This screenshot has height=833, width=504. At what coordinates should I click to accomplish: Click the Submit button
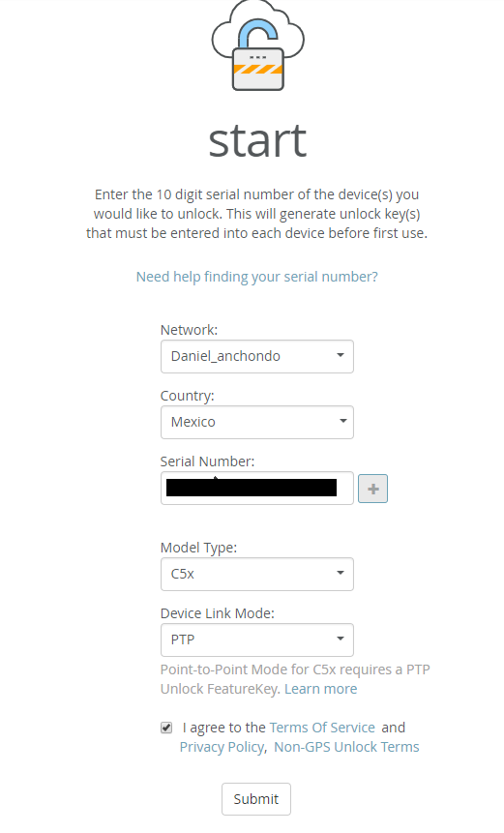256,799
